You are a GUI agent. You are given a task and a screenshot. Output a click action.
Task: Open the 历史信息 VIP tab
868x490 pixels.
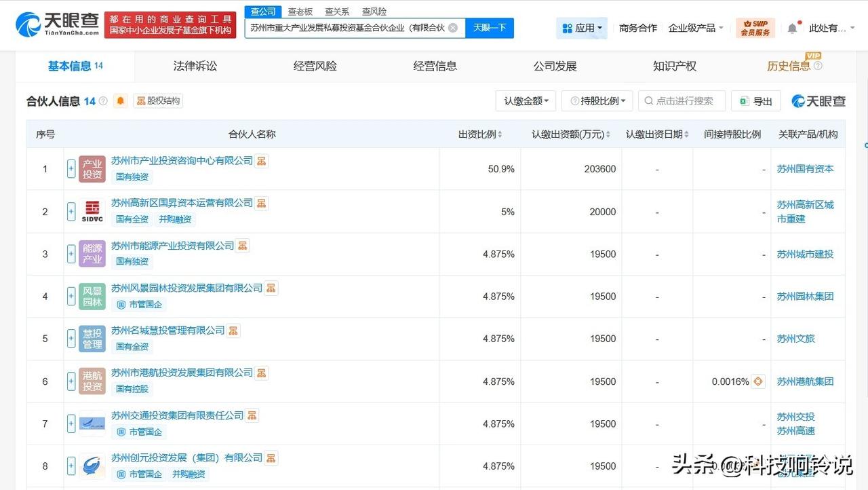[794, 65]
